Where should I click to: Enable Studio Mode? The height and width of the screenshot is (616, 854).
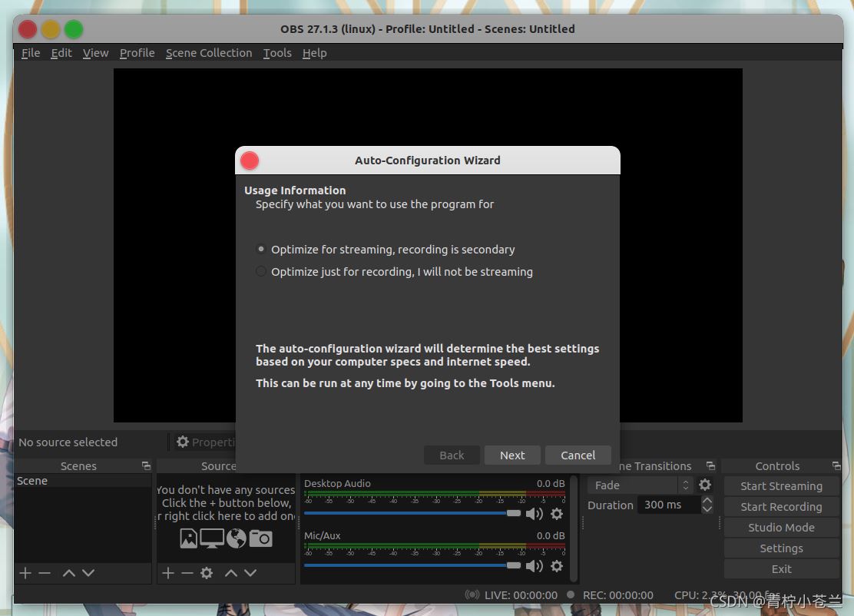pyautogui.click(x=781, y=527)
